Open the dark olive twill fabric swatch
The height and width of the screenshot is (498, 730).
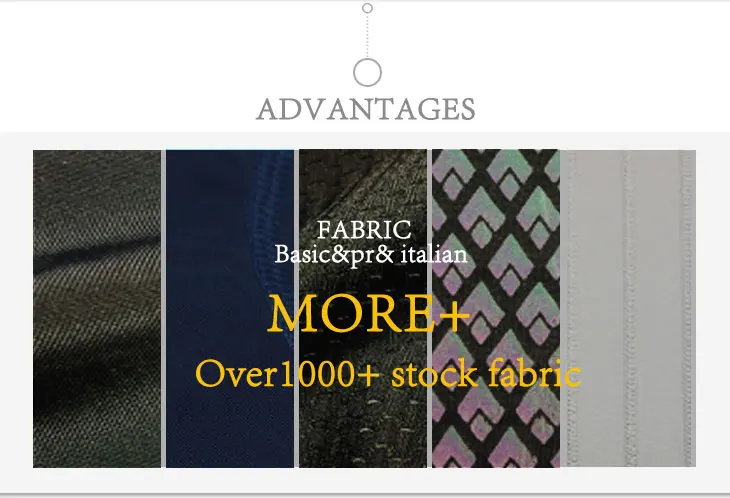[x=97, y=309]
